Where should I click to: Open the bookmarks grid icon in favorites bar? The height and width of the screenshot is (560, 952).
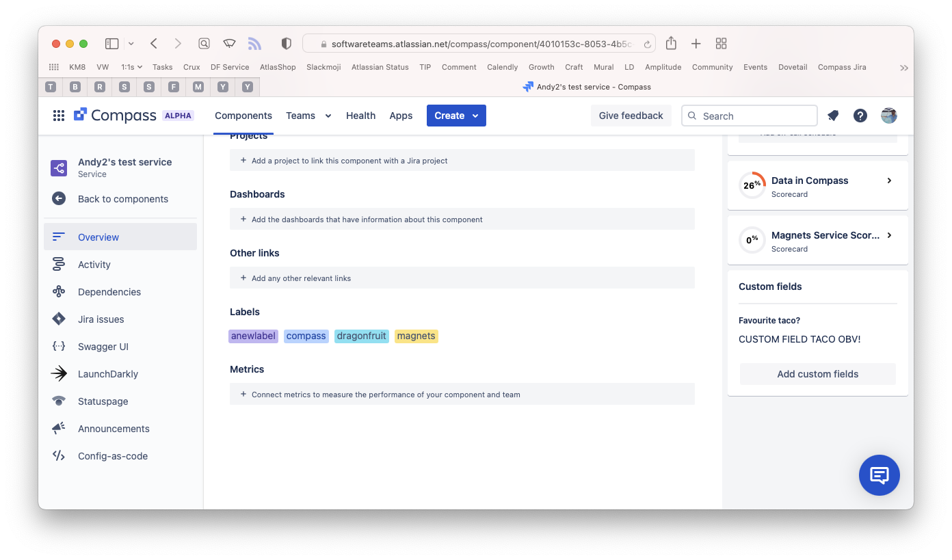coord(54,67)
